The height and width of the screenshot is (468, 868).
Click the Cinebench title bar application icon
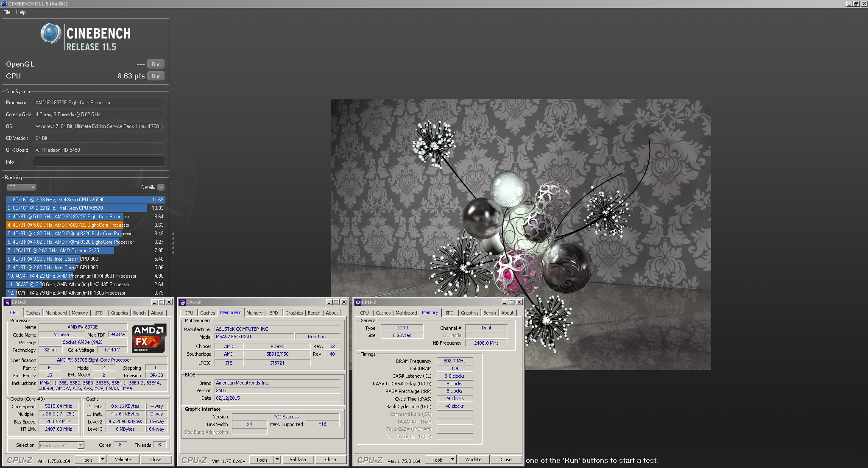4,3
